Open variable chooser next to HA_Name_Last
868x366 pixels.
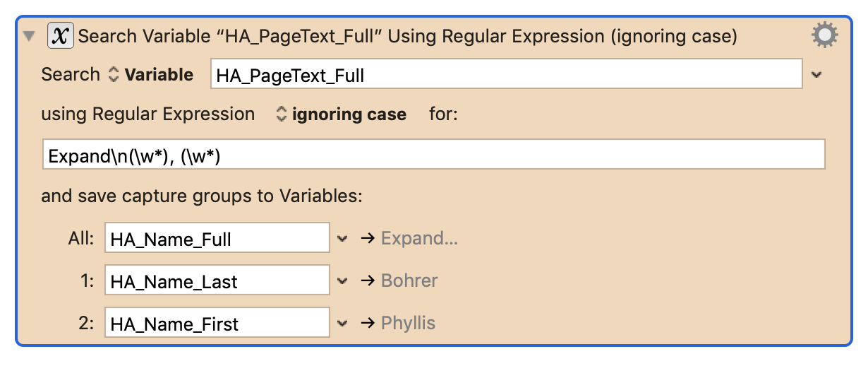(x=343, y=281)
